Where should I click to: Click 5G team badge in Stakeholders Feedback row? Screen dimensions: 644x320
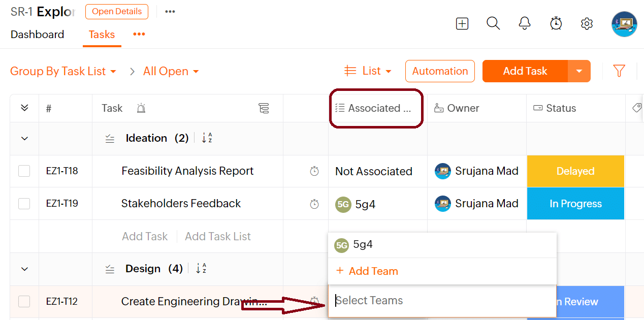tap(343, 205)
